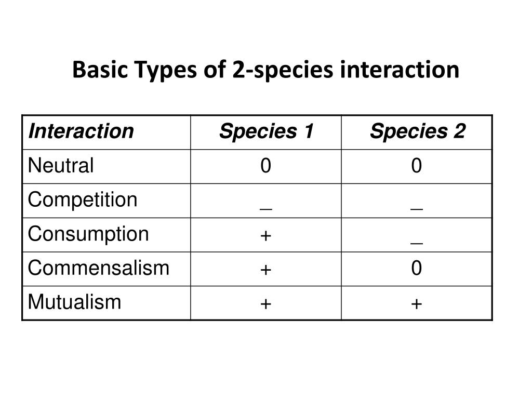
Task: Click the slide title 'Basic Types of 2-species interaction'
Action: click(265, 71)
